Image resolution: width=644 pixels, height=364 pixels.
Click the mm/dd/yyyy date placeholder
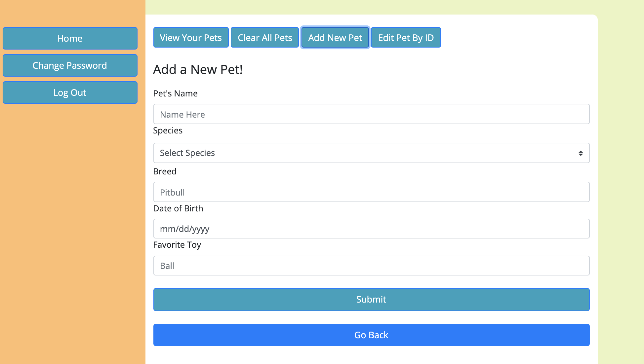pos(184,229)
